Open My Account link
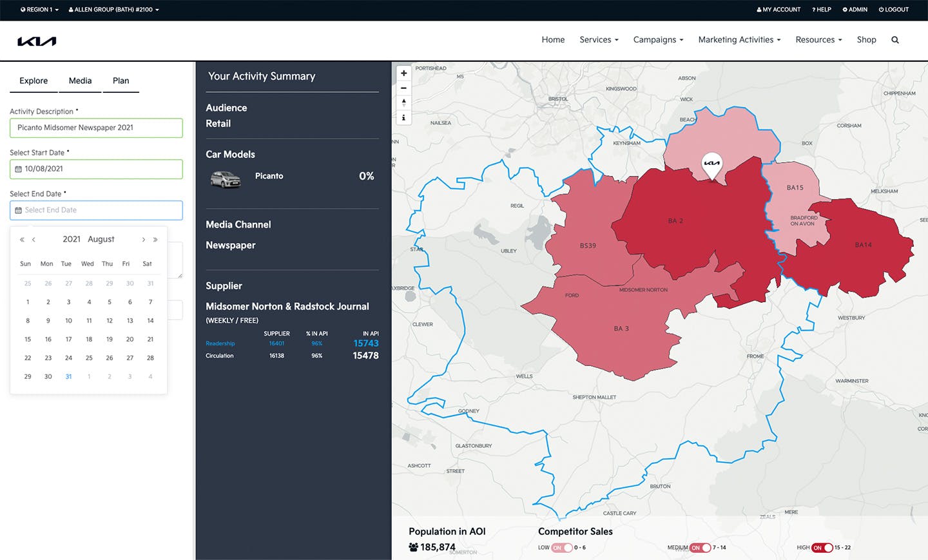 click(778, 10)
